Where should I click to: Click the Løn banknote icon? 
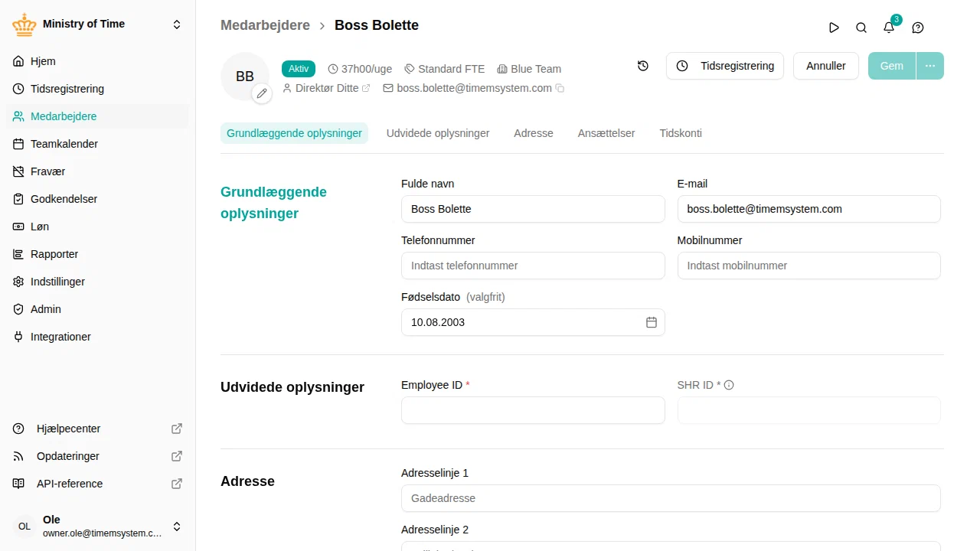18,227
